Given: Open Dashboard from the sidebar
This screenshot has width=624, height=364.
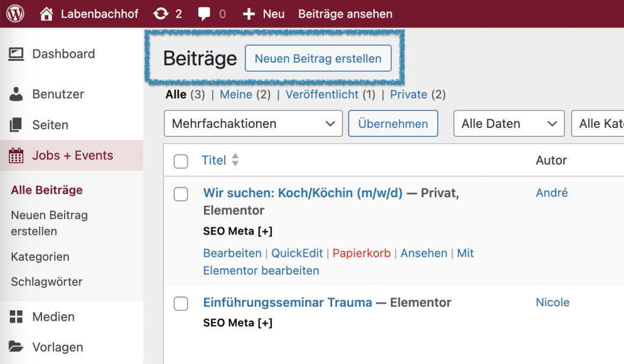Looking at the screenshot, I should (x=63, y=54).
